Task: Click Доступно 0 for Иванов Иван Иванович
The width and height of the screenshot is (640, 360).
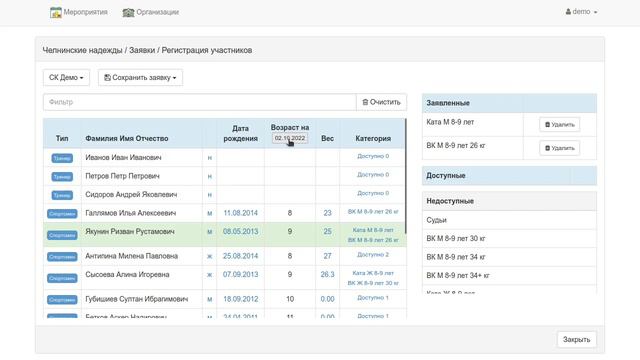Action: 373,156
